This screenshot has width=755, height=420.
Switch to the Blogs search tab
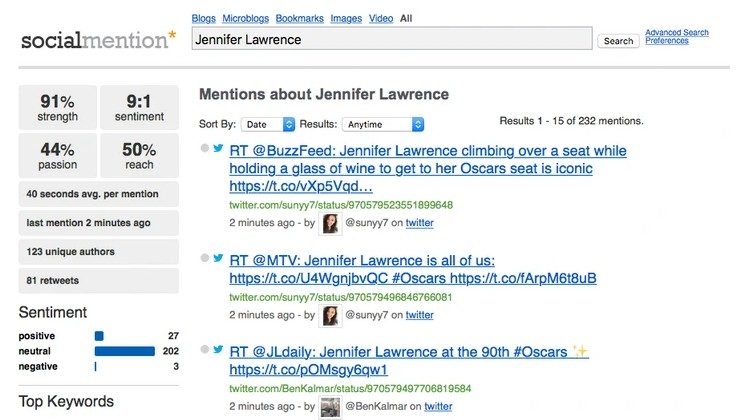coord(203,18)
